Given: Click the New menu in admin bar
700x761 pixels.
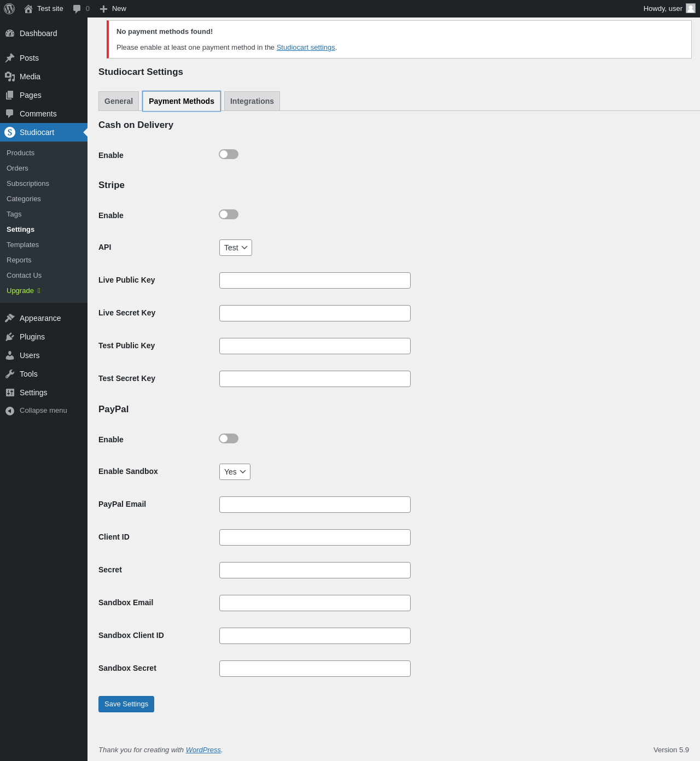Looking at the screenshot, I should 113,9.
